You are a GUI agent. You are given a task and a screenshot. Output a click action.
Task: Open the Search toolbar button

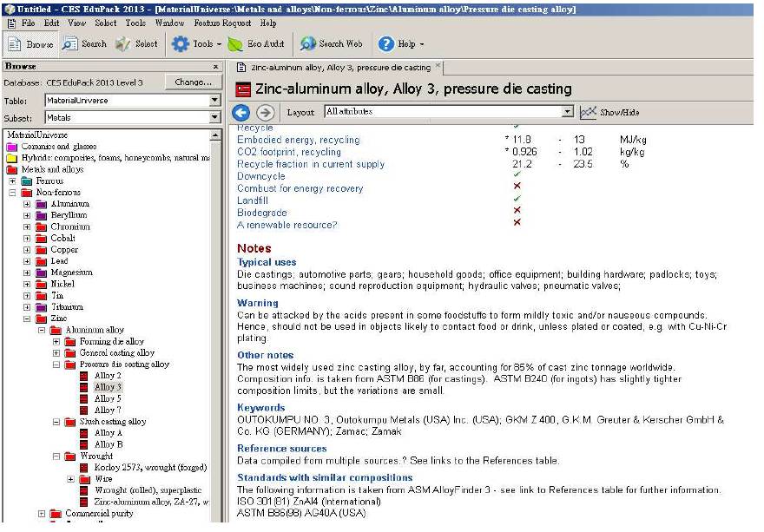(84, 44)
